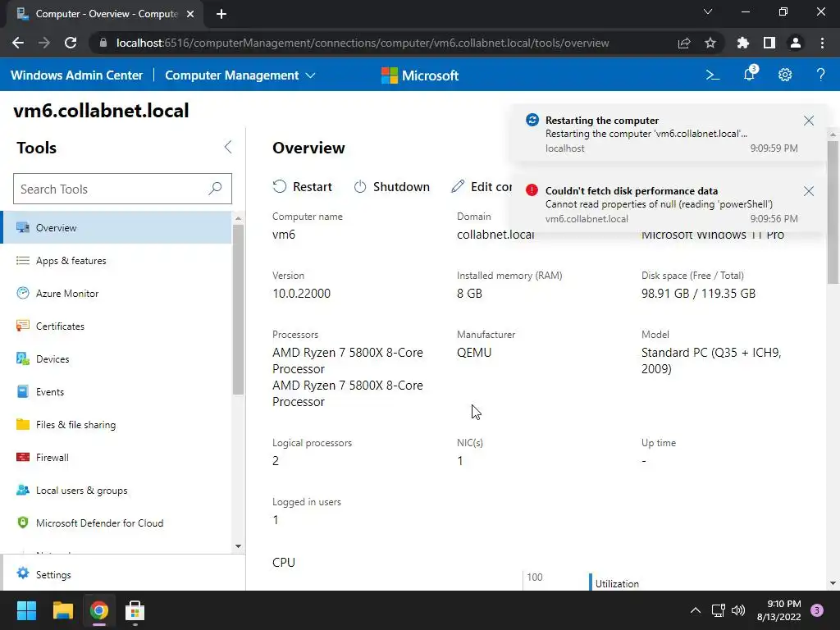Image resolution: width=840 pixels, height=630 pixels.
Task: Click the Microsoft Defender shield icon
Action: pos(22,523)
